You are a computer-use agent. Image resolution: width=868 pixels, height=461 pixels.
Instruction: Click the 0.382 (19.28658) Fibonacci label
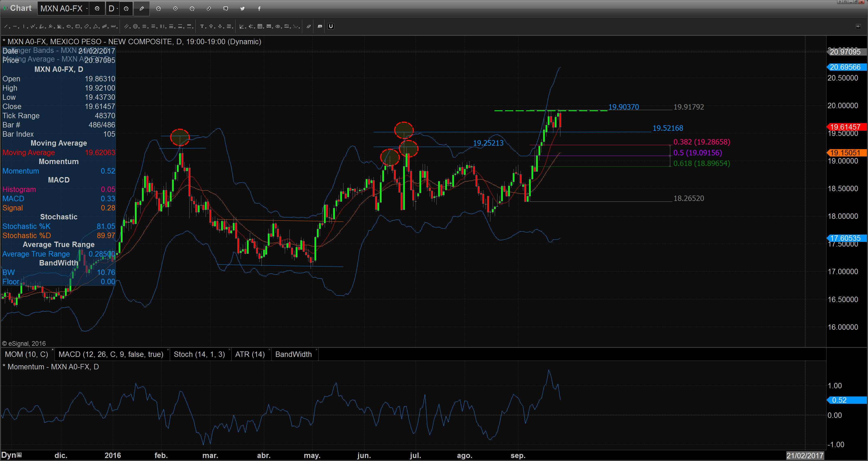coord(701,142)
